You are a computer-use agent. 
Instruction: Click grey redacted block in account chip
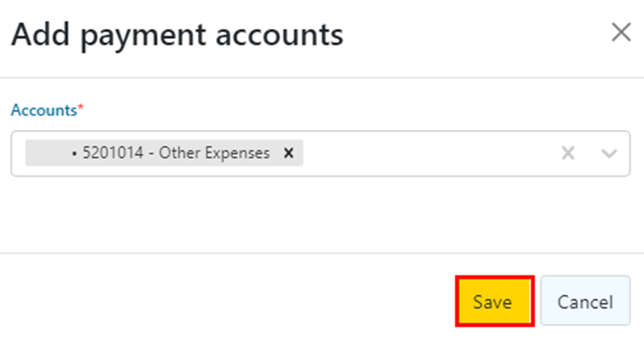click(x=46, y=153)
